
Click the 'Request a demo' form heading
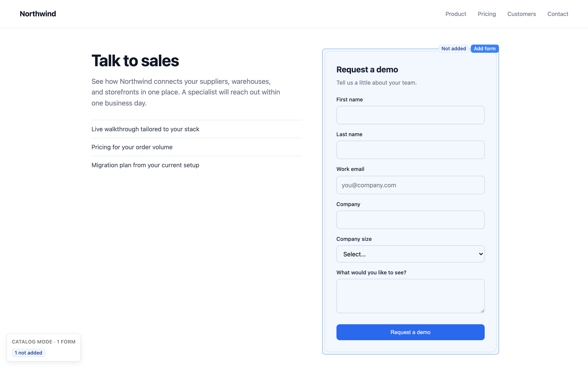coord(367,69)
